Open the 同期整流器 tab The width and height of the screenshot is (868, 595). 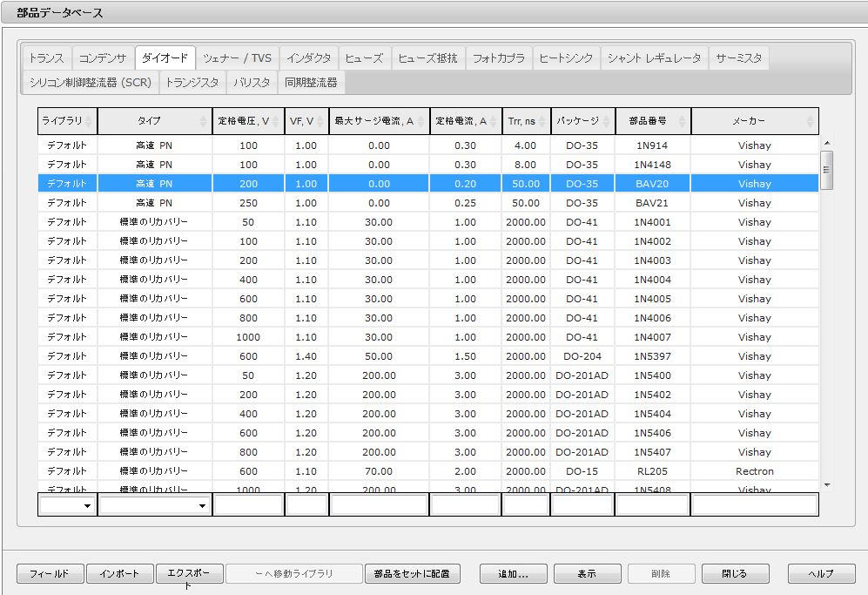click(x=311, y=83)
